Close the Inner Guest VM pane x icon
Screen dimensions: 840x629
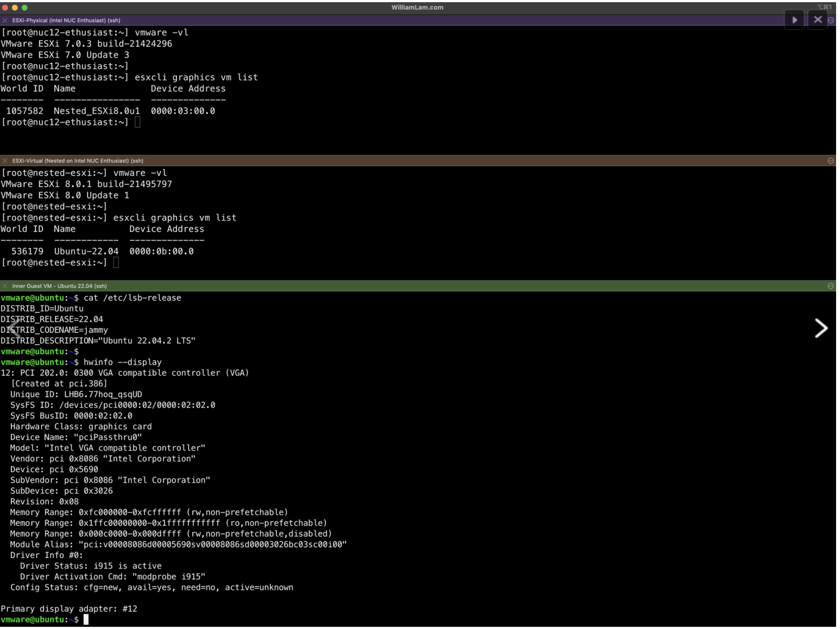pos(5,287)
